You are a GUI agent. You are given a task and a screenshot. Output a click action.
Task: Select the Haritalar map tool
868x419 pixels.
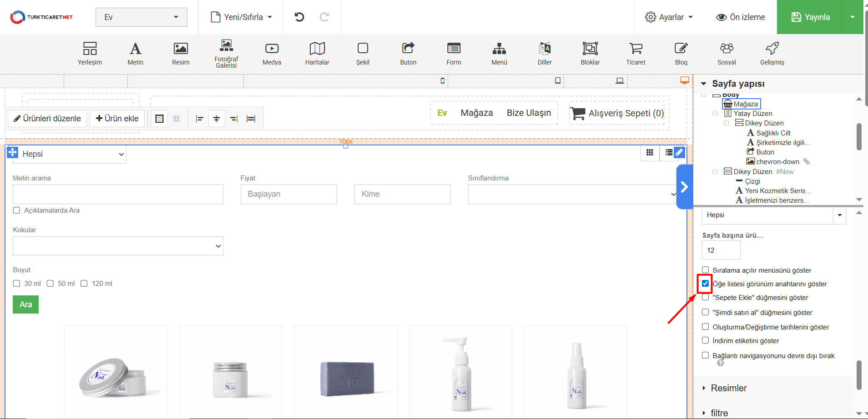317,53
